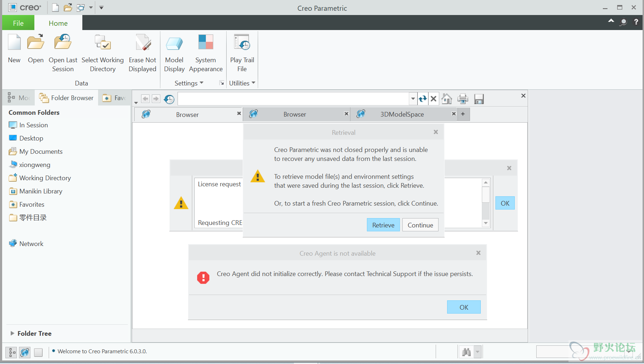Click the New file icon in ribbon
The width and height of the screenshot is (644, 364).
tap(14, 42)
